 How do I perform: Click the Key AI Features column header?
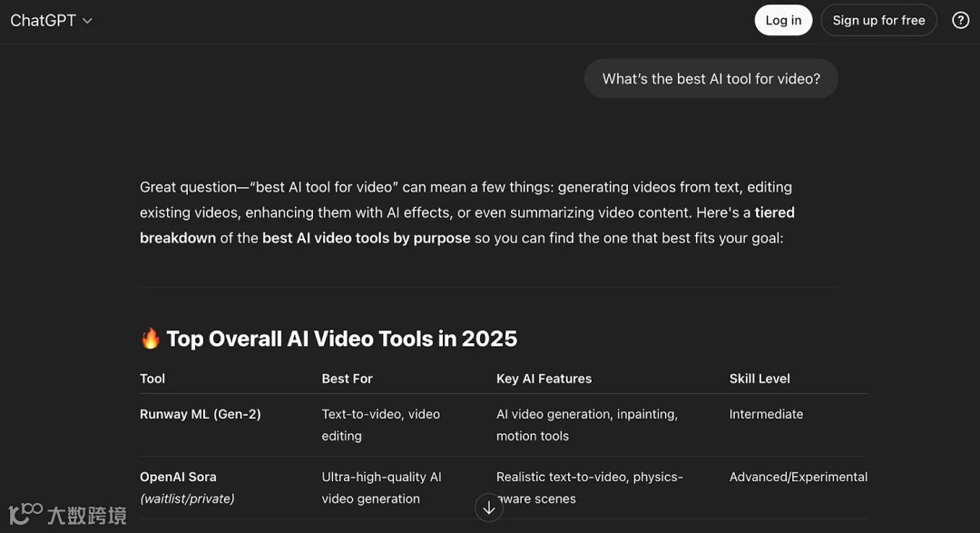click(544, 379)
